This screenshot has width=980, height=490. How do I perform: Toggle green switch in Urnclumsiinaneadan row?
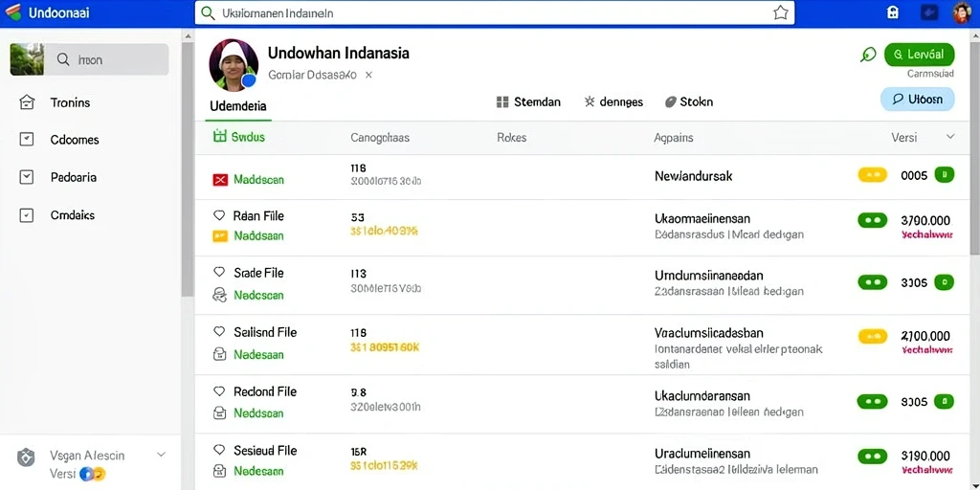pos(873,282)
